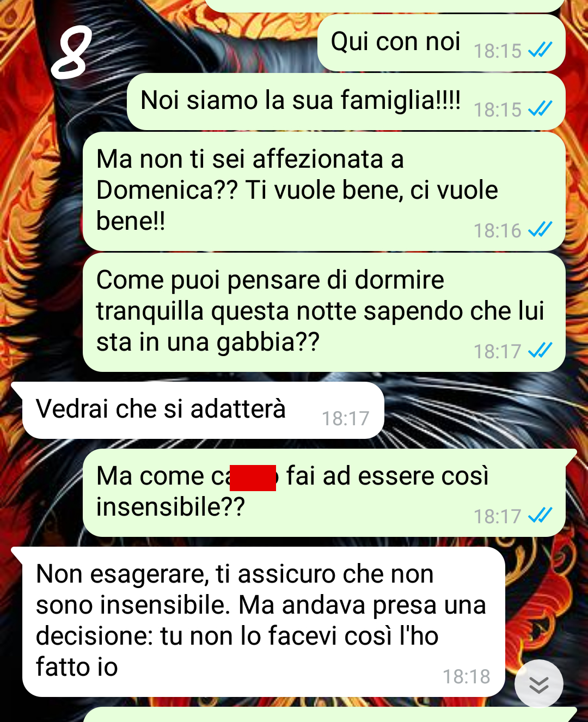Screen dimensions: 588x722
Task: Select the 'Noi siamo la sua famiglia!!!!' bubble
Action: point(346,101)
